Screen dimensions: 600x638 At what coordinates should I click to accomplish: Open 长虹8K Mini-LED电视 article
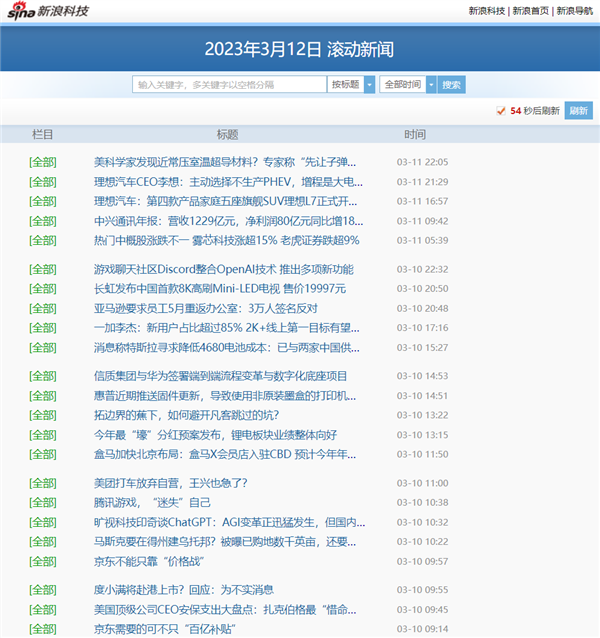point(220,289)
